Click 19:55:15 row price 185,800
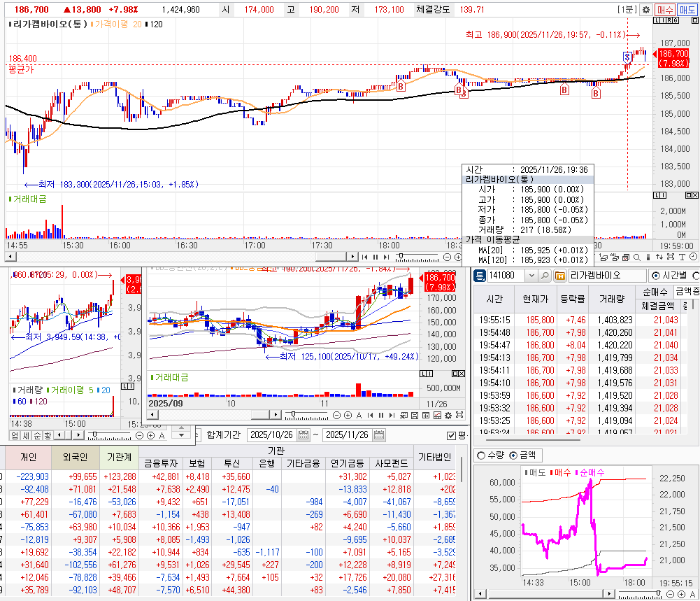This screenshot has width=700, height=601. pos(540,320)
